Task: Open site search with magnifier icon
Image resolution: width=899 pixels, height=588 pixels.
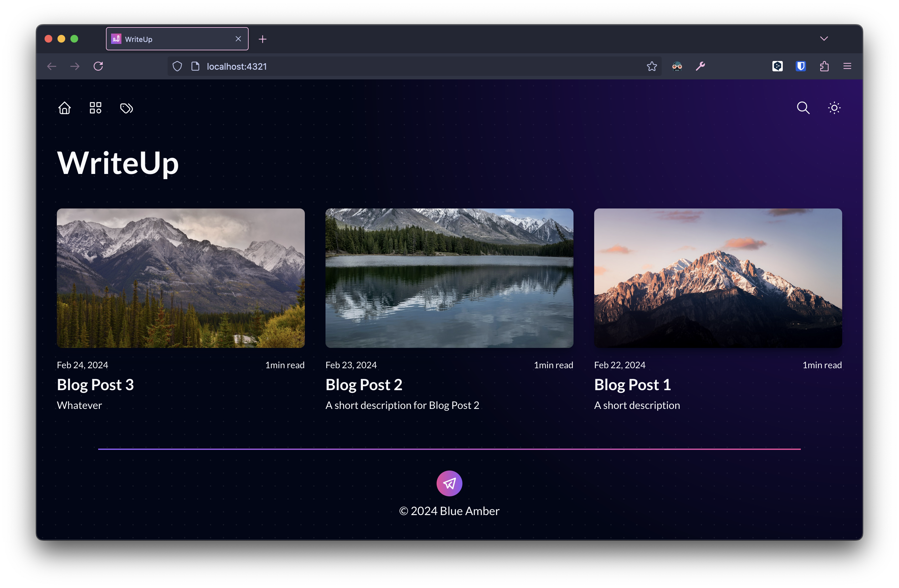Action: (803, 108)
